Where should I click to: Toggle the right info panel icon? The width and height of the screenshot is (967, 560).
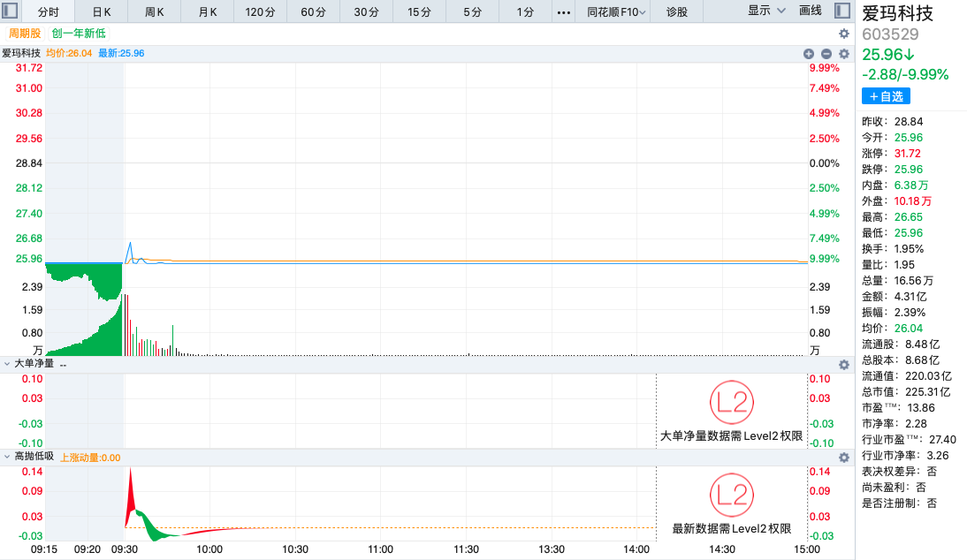pyautogui.click(x=842, y=11)
